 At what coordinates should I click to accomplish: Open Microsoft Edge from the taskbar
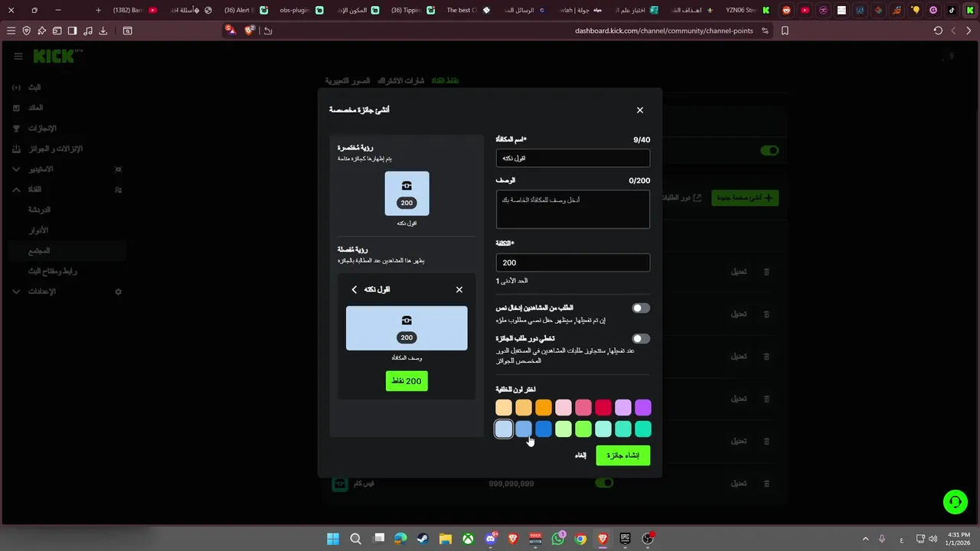[400, 539]
